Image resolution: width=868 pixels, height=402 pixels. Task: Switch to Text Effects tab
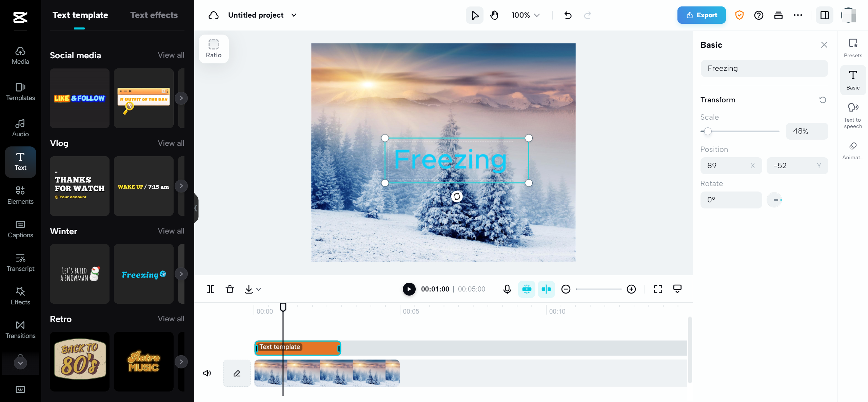tap(154, 15)
